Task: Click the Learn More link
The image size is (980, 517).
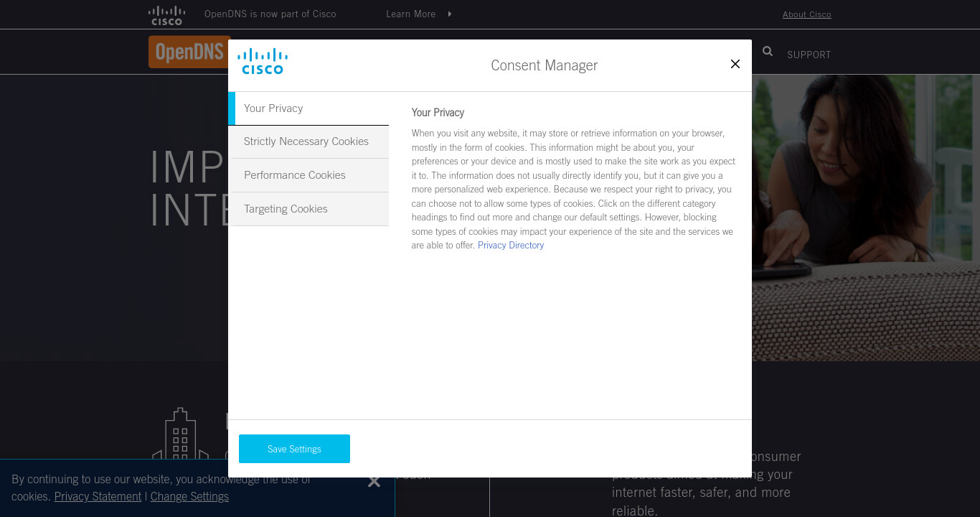Action: click(x=410, y=14)
